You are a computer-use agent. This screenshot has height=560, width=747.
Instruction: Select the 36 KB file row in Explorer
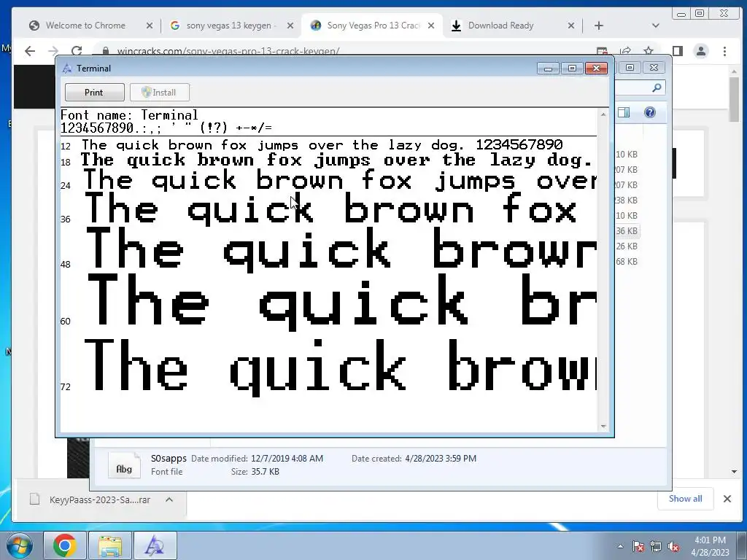click(627, 231)
